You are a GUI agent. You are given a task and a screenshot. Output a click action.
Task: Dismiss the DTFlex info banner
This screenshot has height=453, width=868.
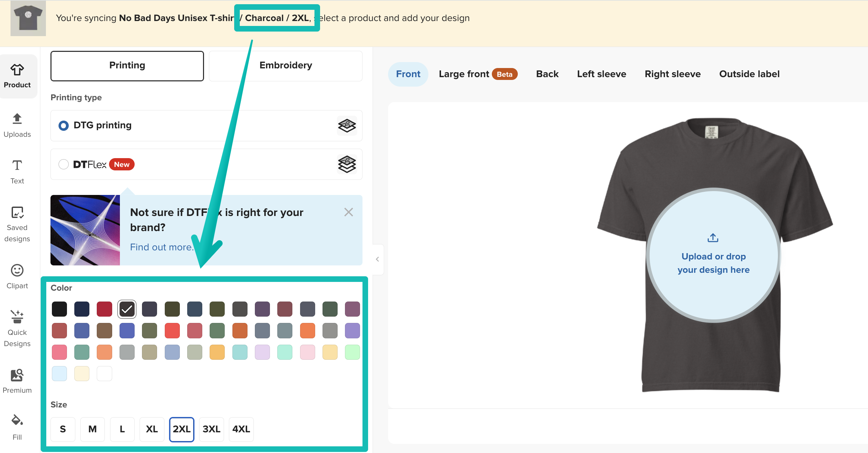tap(348, 212)
